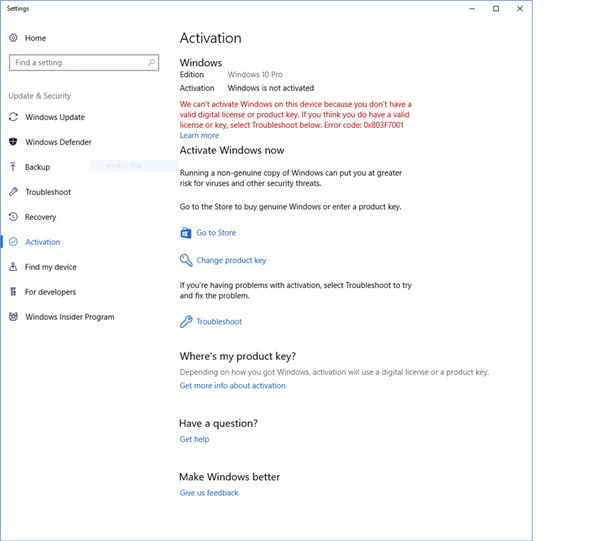Screen dimensions: 600x541
Task: Click the Backup arrow icon
Action: tap(13, 167)
